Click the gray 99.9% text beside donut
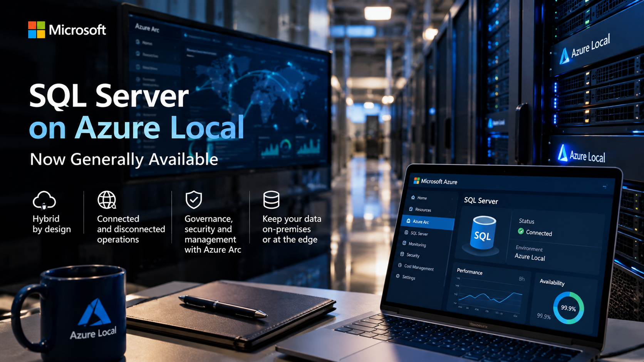This screenshot has height=362, width=644. click(x=543, y=316)
